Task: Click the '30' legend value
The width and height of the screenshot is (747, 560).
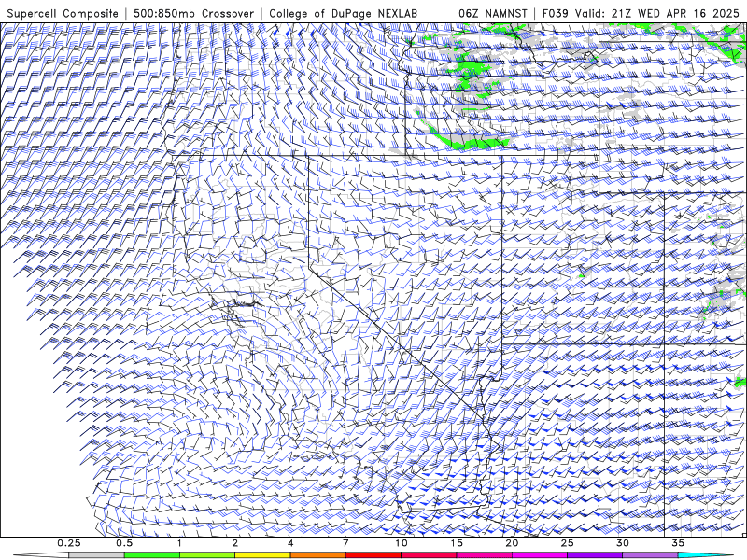Action: [622, 543]
